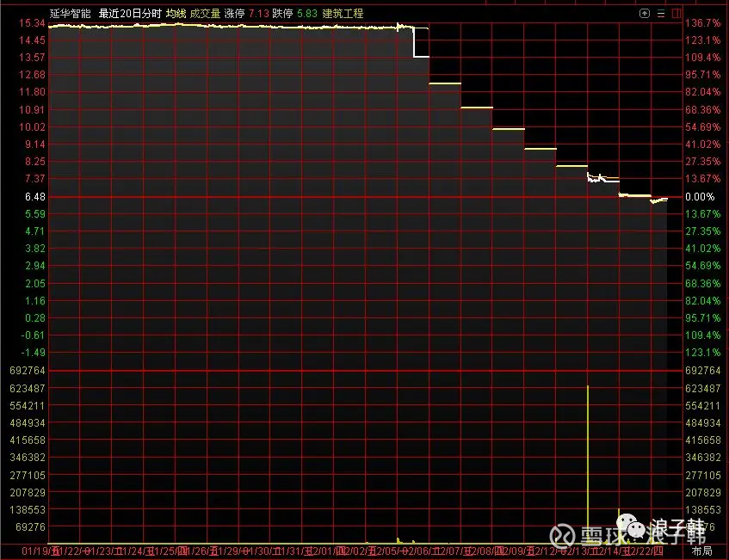This screenshot has height=560, width=729.
Task: Click the 跌停 price value 5.83
Action: point(307,14)
